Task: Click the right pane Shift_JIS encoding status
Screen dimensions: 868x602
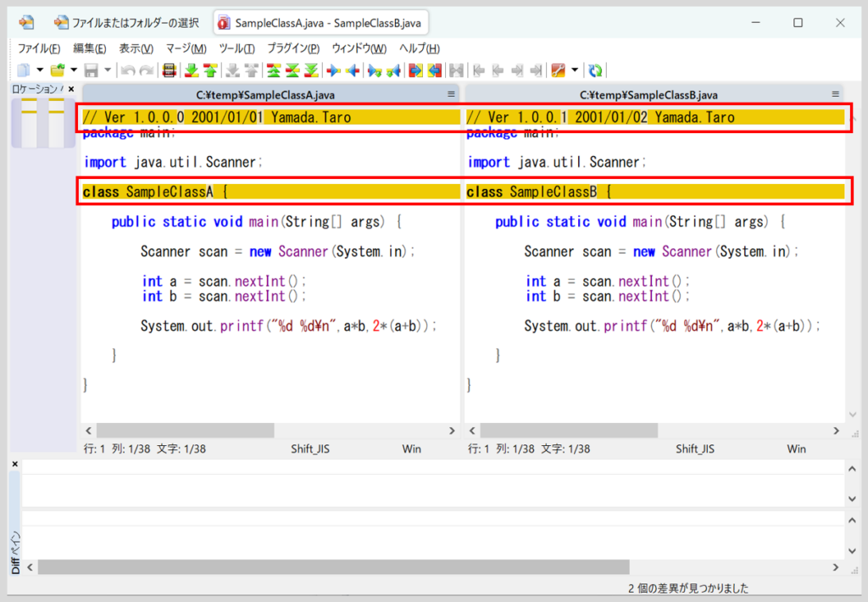Action: 695,449
